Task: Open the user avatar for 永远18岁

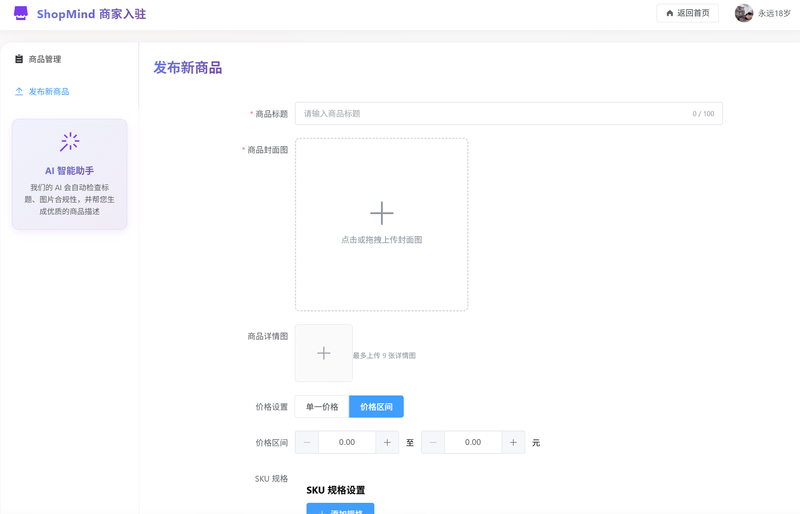Action: tap(743, 13)
